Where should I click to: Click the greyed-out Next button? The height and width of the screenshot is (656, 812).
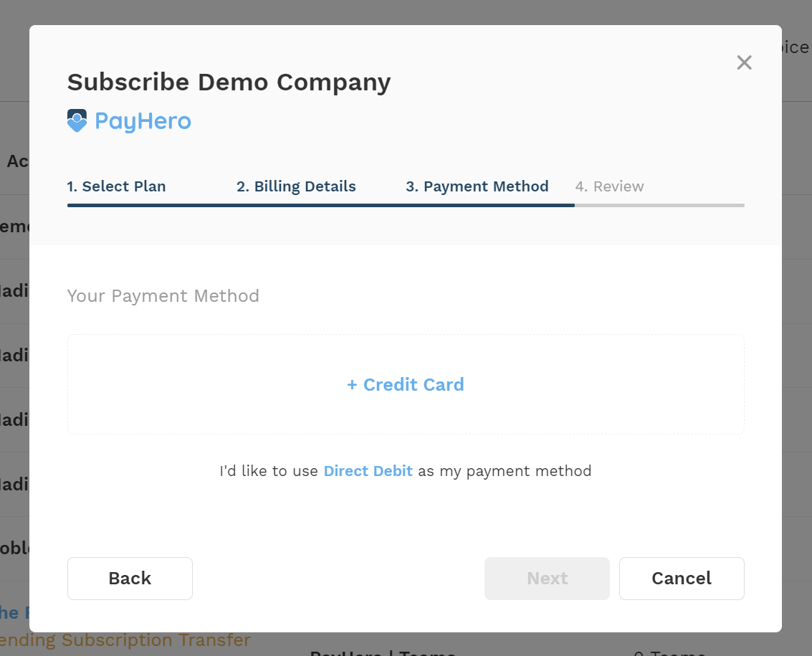[547, 579]
